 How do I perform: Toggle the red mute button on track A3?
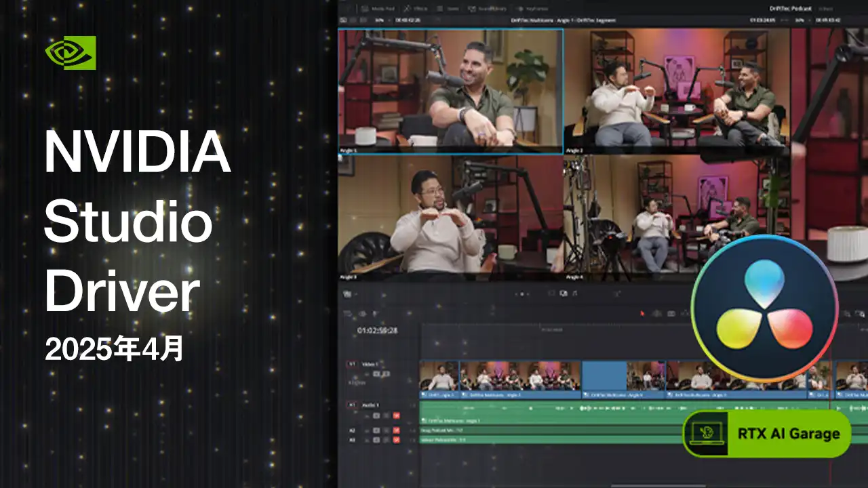[x=397, y=440]
